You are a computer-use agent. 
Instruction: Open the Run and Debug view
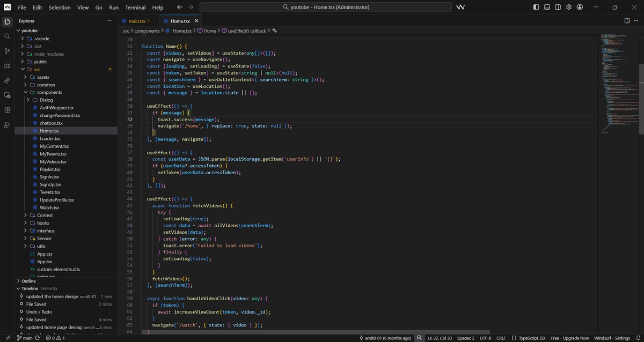pyautogui.click(x=7, y=124)
